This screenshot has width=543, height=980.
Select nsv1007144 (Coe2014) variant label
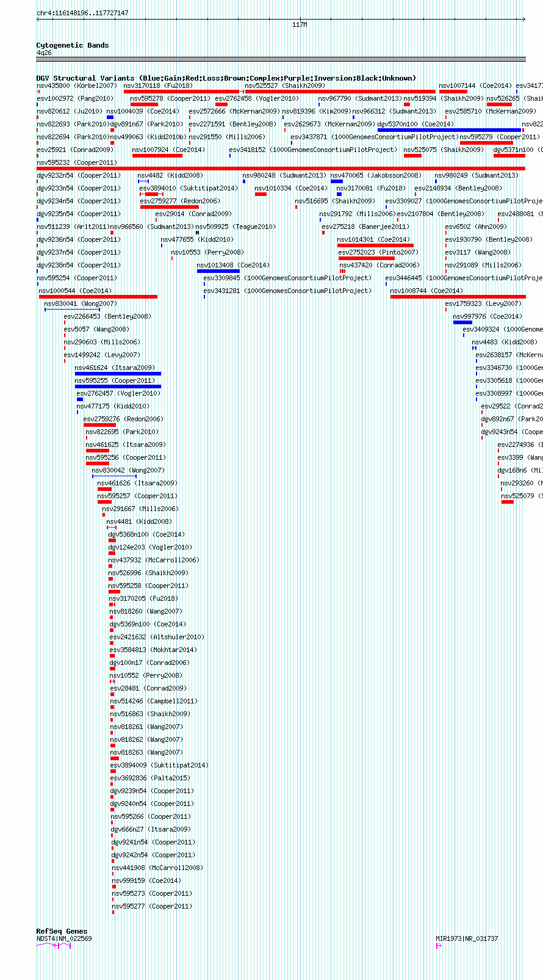click(475, 85)
